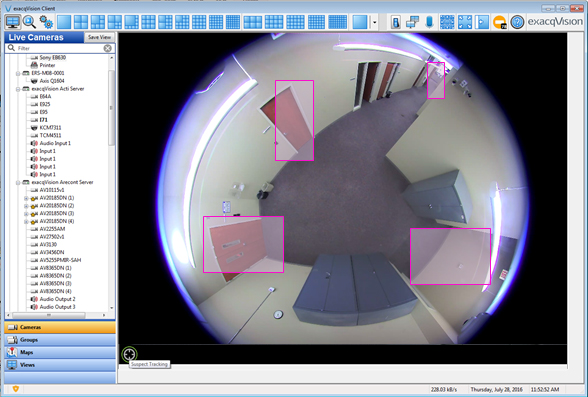Expand the AV20185DN (1) camera node
This screenshot has width=588, height=397.
[x=26, y=198]
